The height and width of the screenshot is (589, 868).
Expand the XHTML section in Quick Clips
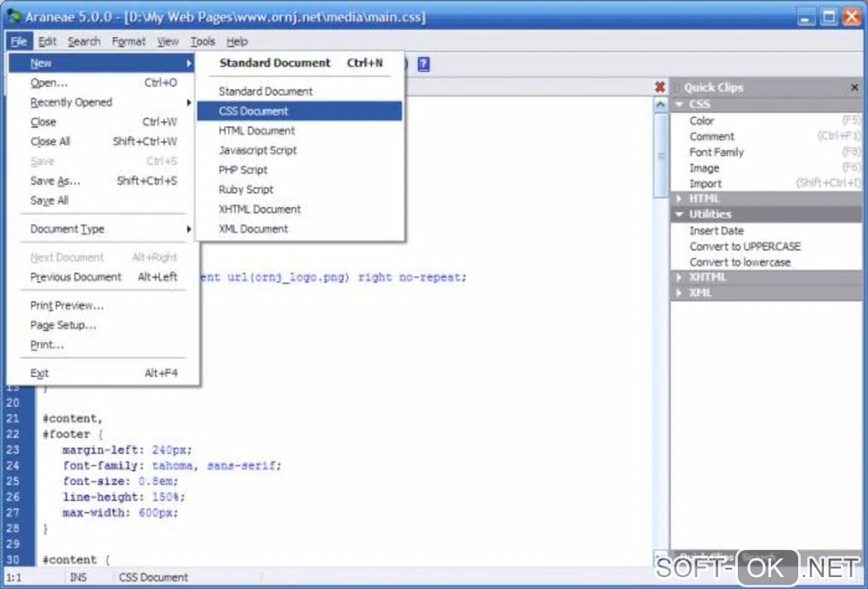(x=679, y=277)
